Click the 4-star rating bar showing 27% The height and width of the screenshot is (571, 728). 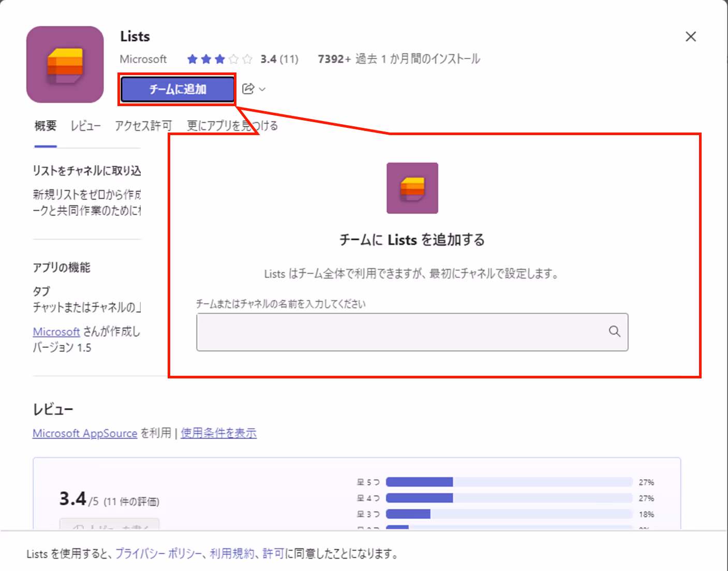[x=509, y=498]
